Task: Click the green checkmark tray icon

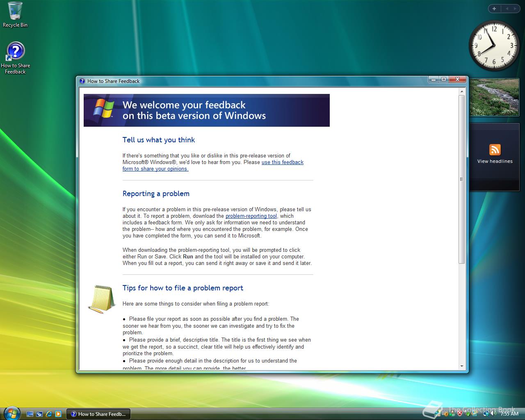Action: (x=468, y=414)
